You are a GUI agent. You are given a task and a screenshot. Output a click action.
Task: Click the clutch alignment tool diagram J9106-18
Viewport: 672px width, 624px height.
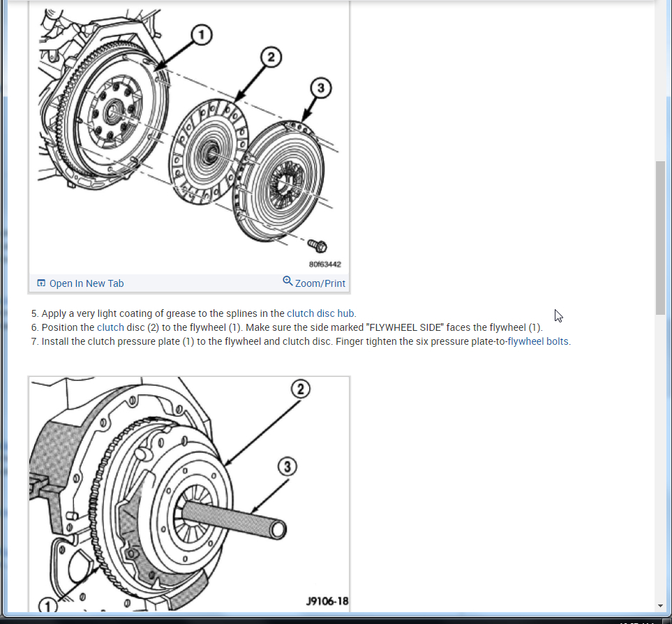click(x=189, y=494)
